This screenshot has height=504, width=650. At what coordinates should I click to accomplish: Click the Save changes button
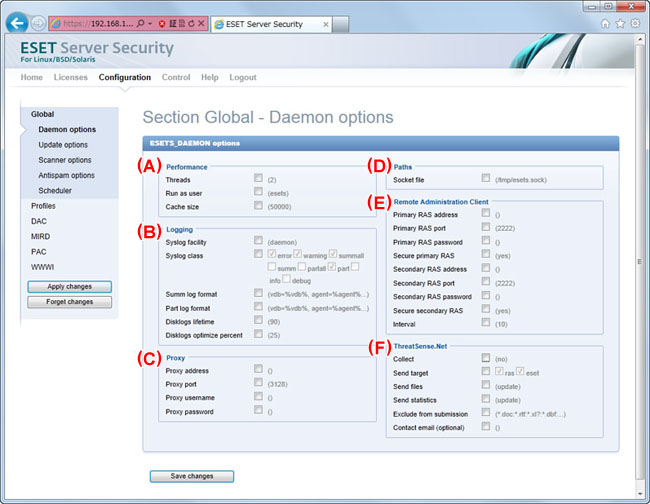[x=192, y=476]
